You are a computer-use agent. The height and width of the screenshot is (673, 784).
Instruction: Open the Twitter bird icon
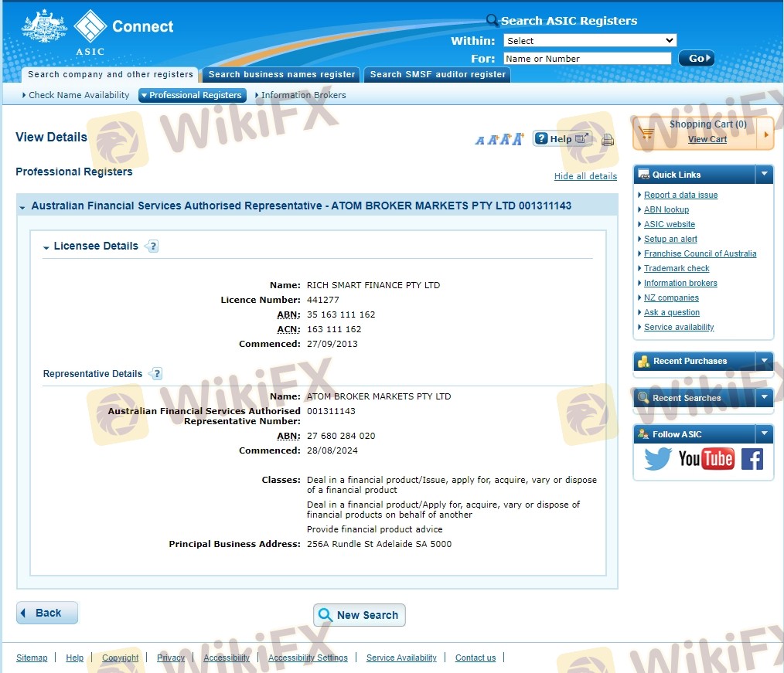pos(658,459)
